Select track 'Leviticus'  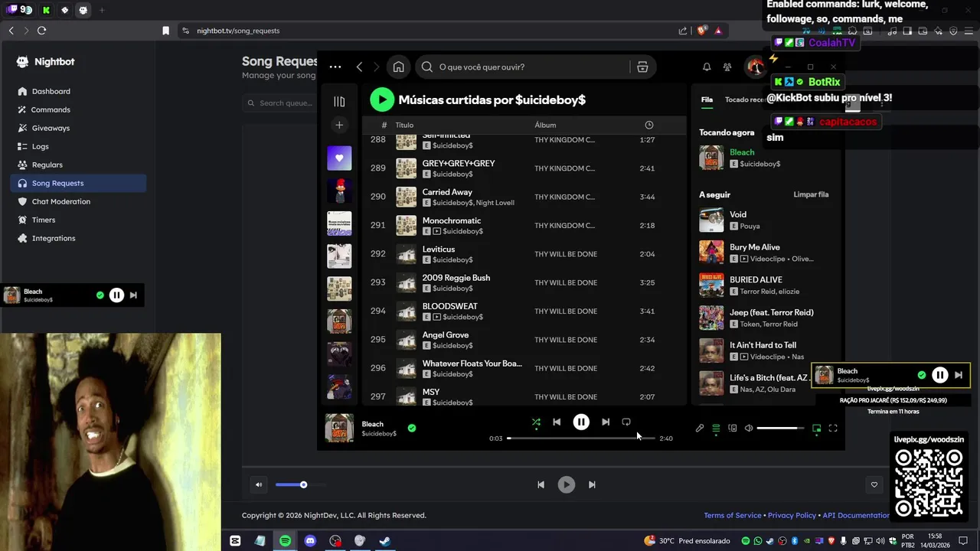click(x=524, y=254)
